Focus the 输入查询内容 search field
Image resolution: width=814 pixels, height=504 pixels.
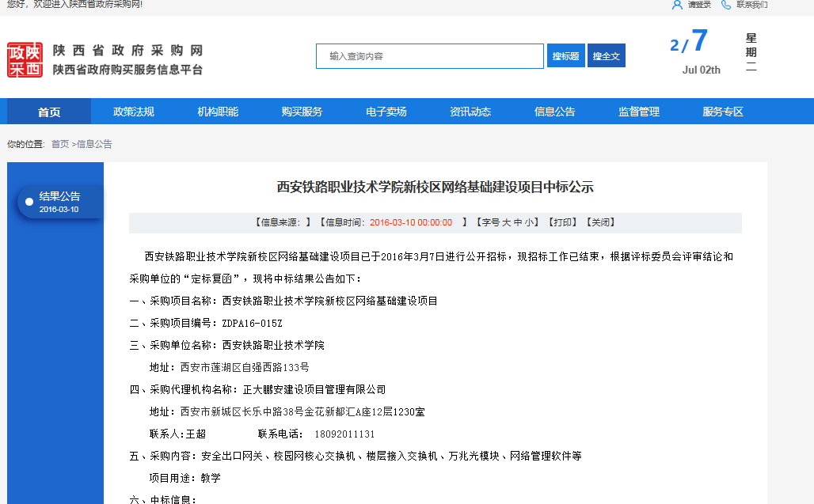point(430,56)
